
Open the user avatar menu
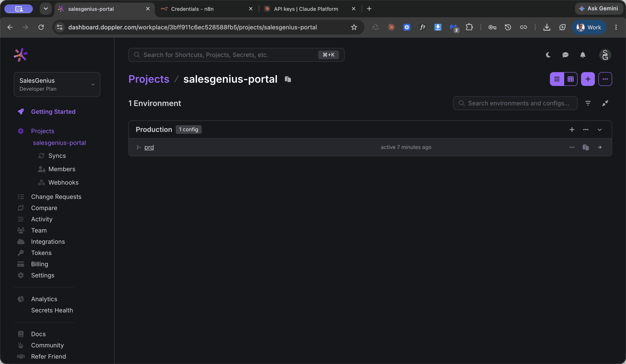pyautogui.click(x=605, y=55)
